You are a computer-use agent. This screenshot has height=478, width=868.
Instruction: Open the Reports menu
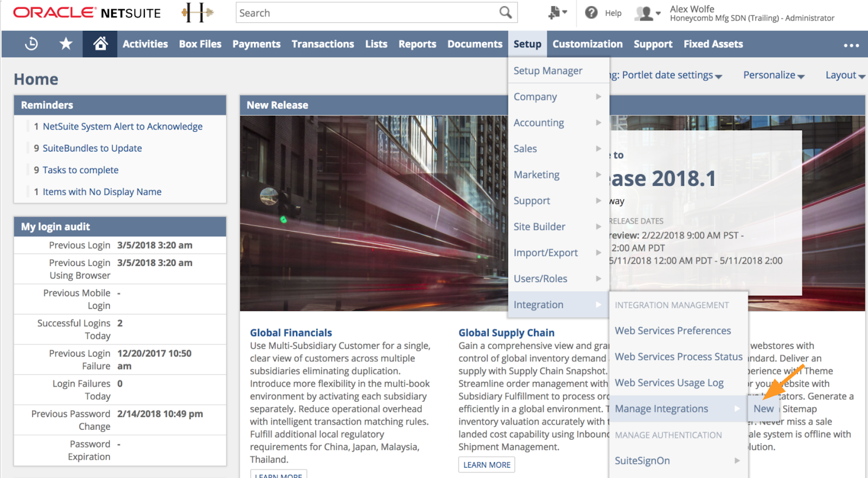(x=417, y=44)
